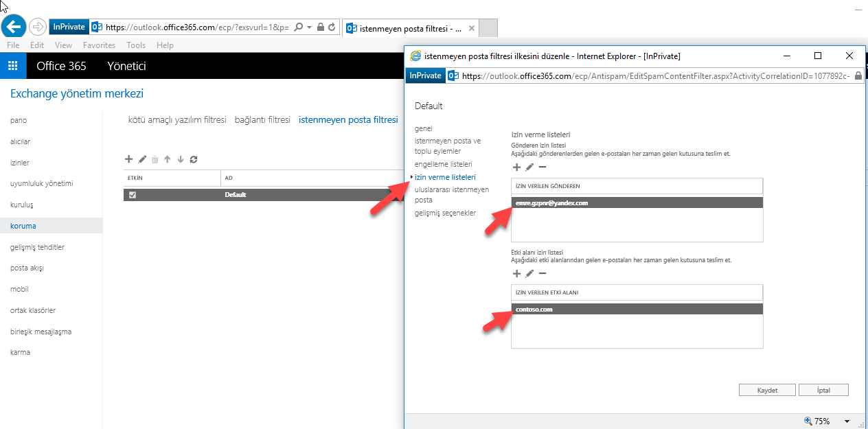
Task: Select engelleme listeleri in dialog sidebar
Action: tap(443, 165)
